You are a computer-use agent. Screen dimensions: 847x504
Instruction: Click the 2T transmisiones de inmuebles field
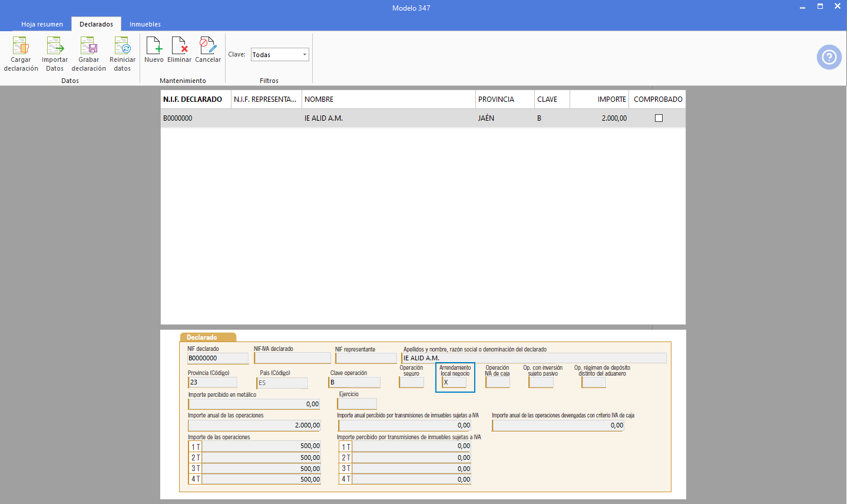[411, 457]
